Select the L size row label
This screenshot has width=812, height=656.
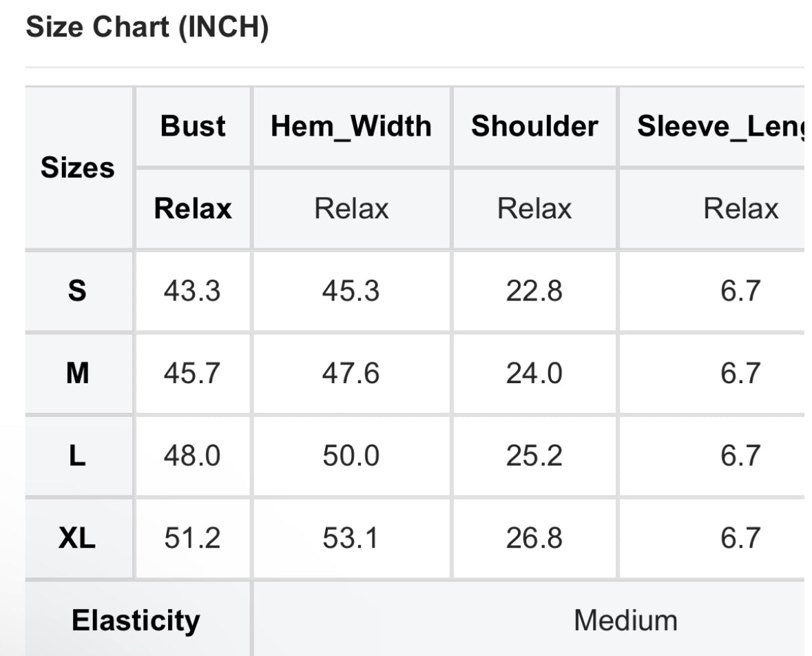[77, 455]
